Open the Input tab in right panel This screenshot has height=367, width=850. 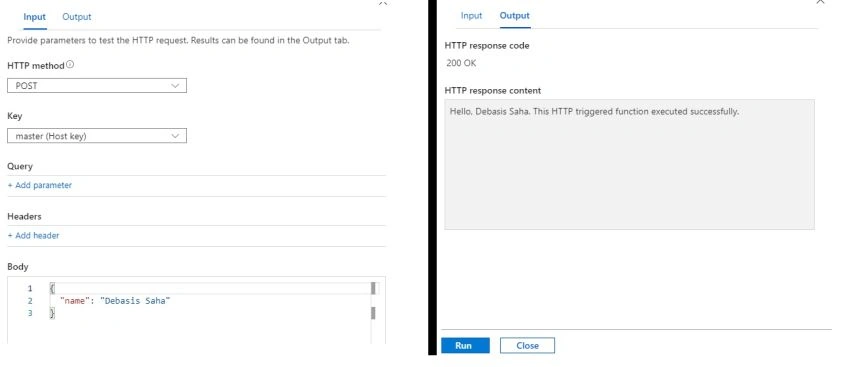471,16
